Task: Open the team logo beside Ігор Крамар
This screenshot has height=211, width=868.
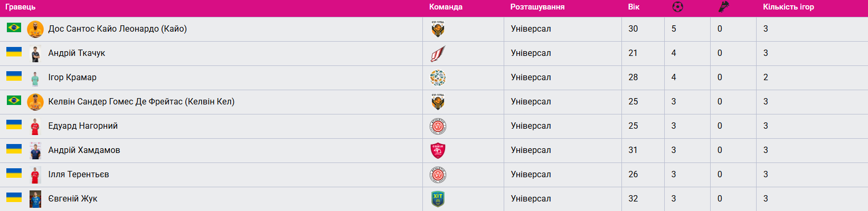Action: [x=438, y=78]
